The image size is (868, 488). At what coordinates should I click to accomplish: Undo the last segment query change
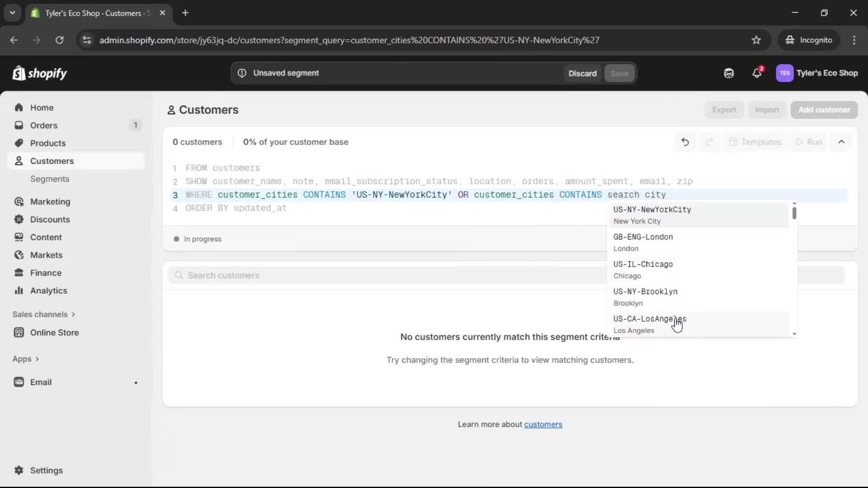click(x=685, y=141)
